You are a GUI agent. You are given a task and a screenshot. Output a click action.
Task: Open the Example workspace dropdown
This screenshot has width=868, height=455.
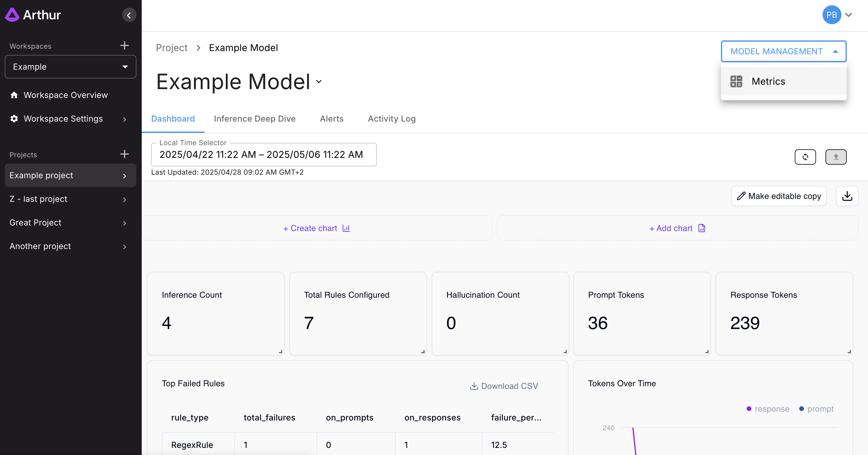[x=71, y=67]
